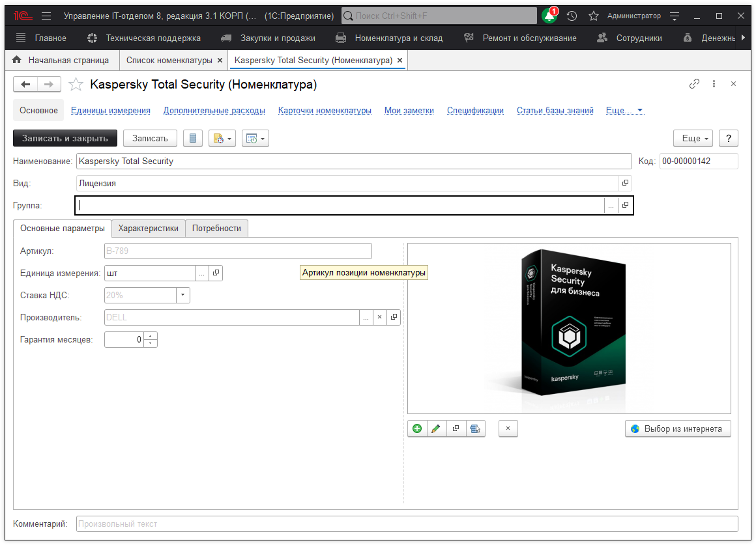756x545 pixels.
Task: Click the notifications bell icon
Action: pos(549,16)
